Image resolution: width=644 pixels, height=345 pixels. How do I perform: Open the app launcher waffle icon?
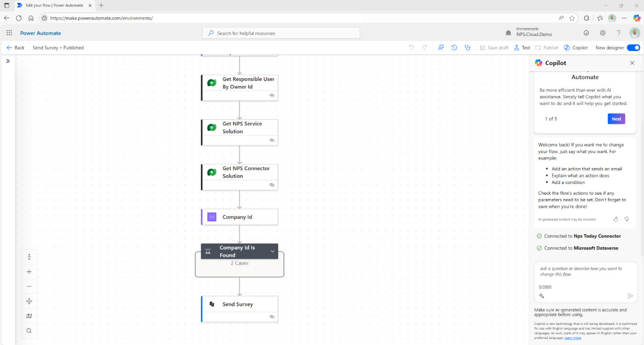click(9, 33)
